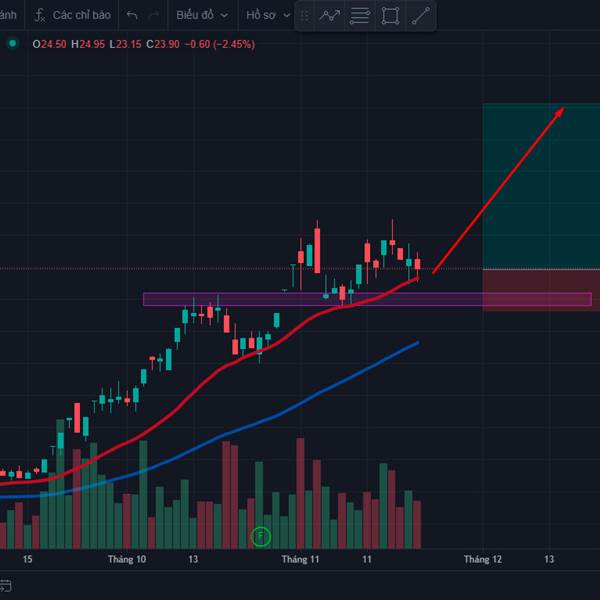Image resolution: width=600 pixels, height=600 pixels.
Task: Select the green profit target zone
Action: point(541,186)
